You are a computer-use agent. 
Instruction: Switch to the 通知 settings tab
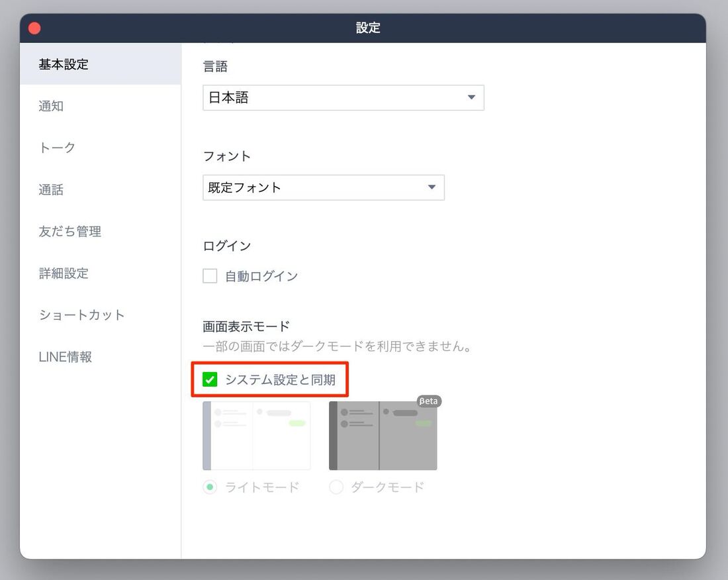[51, 106]
